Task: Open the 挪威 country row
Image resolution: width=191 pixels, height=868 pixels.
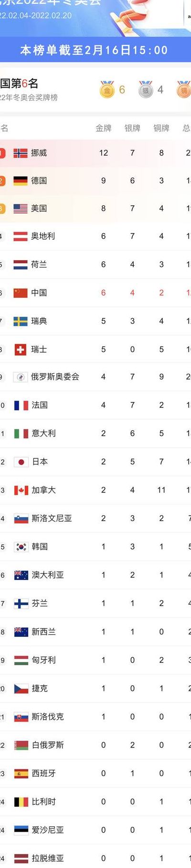Action: coord(95,153)
